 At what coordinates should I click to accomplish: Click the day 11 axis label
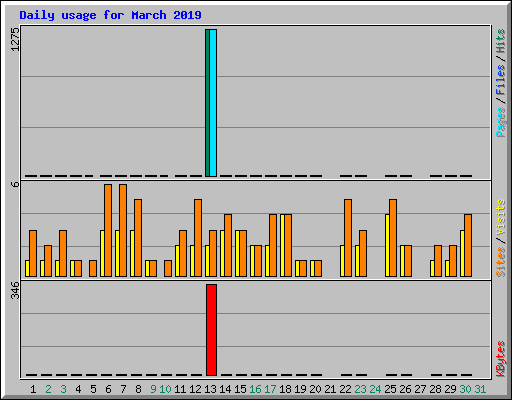pyautogui.click(x=180, y=389)
